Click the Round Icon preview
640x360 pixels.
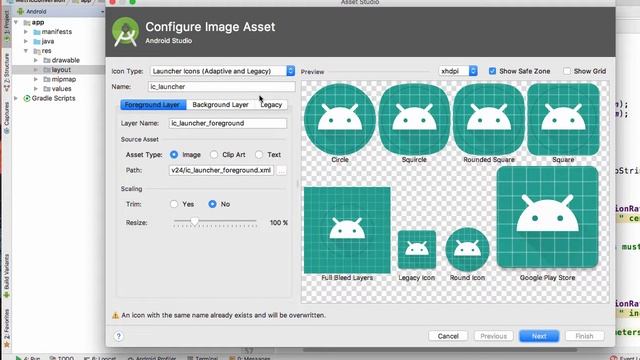[x=467, y=249]
